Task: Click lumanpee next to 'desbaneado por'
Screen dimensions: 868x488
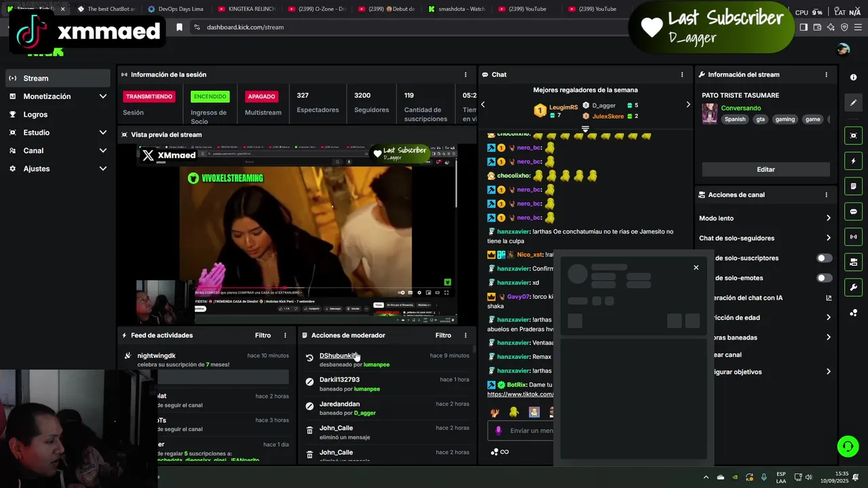Action: [376, 365]
